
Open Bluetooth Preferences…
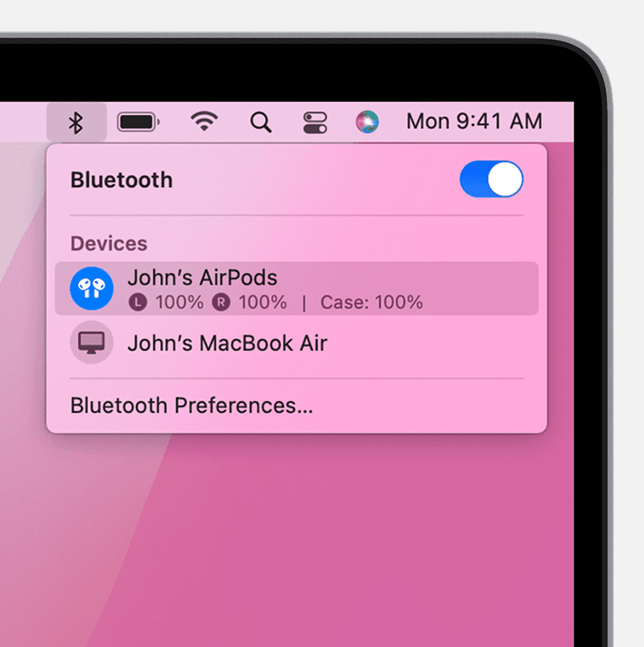pyautogui.click(x=192, y=406)
